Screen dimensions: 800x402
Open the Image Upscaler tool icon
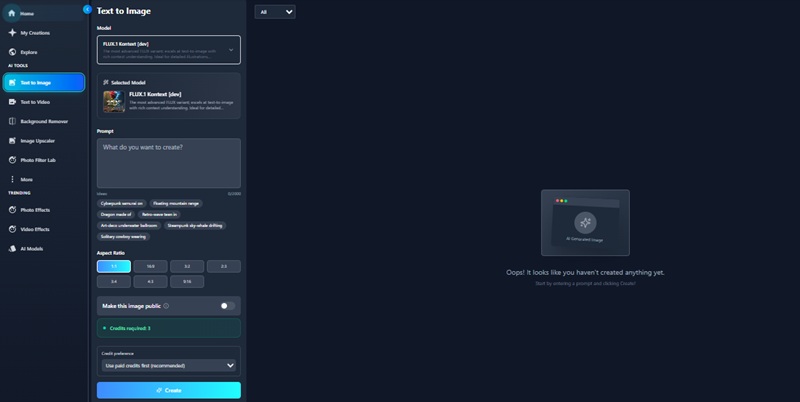point(12,141)
